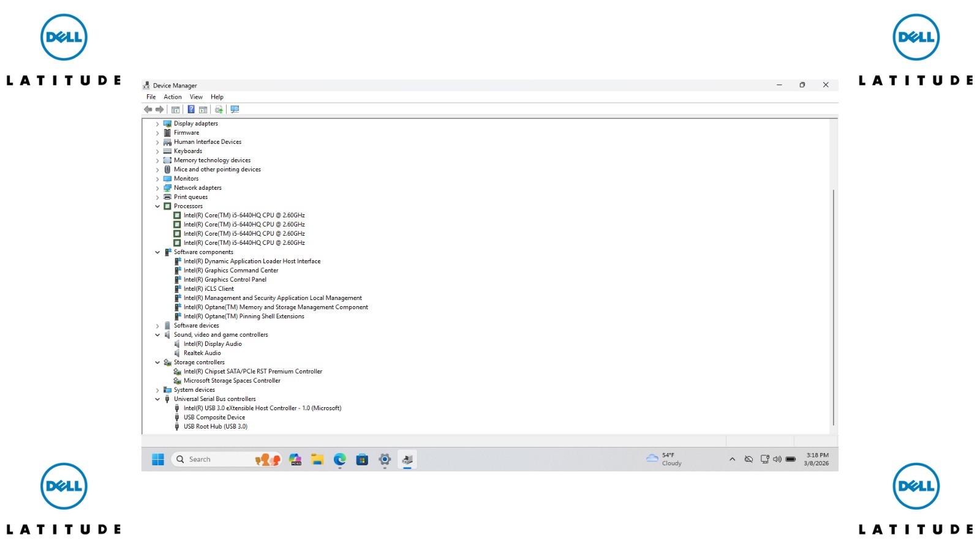
Task: Collapse Universal Serial Bus controllers
Action: [157, 399]
